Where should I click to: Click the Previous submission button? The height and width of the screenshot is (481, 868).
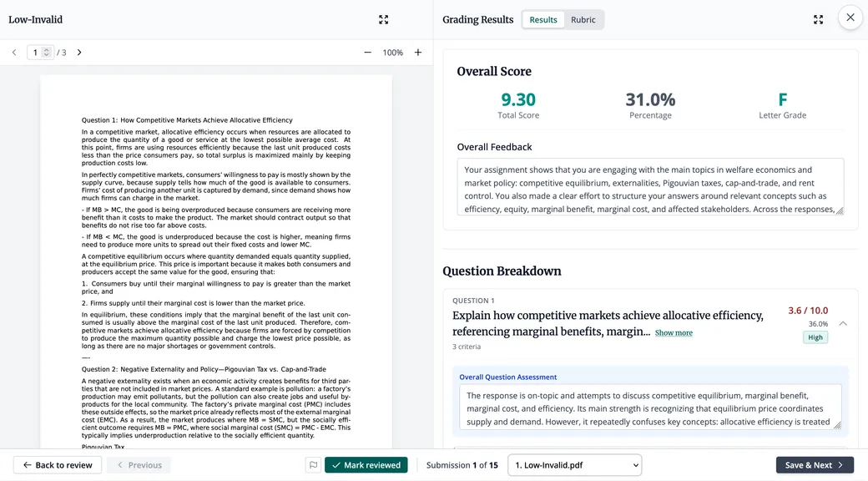click(139, 465)
